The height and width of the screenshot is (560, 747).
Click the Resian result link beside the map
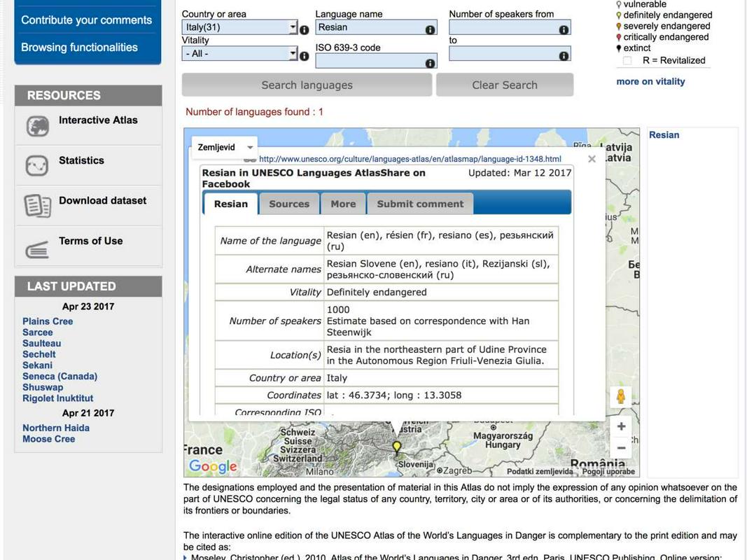(664, 135)
